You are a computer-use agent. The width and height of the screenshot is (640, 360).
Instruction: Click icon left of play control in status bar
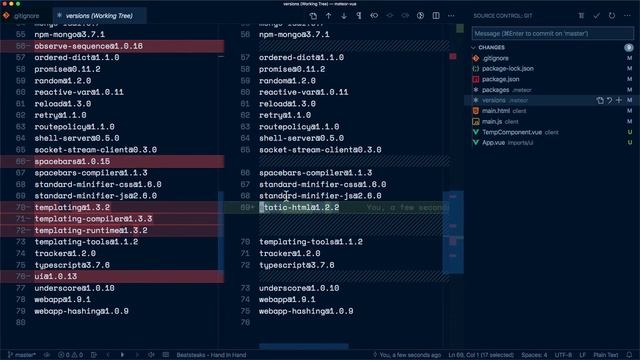pyautogui.click(x=94, y=355)
